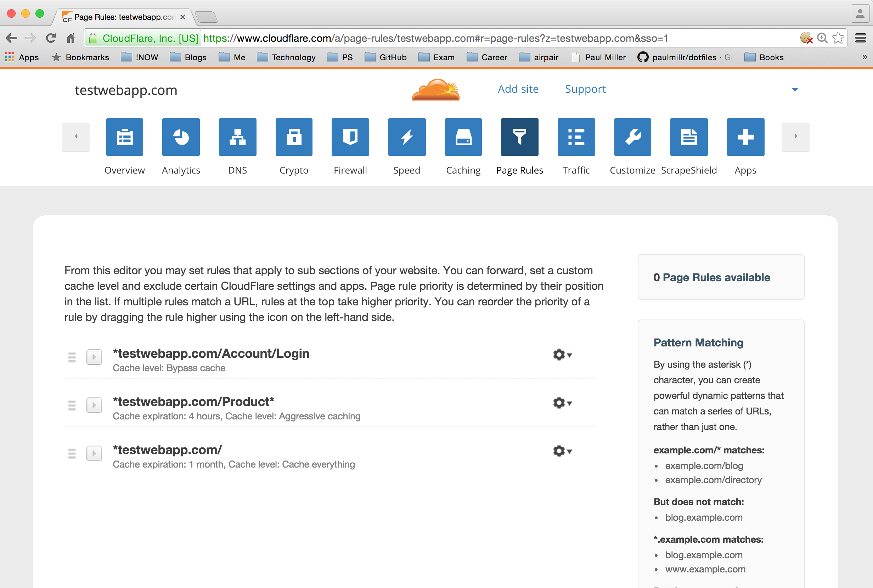Expand the Account/Login rule details
The height and width of the screenshot is (588, 873).
(94, 357)
